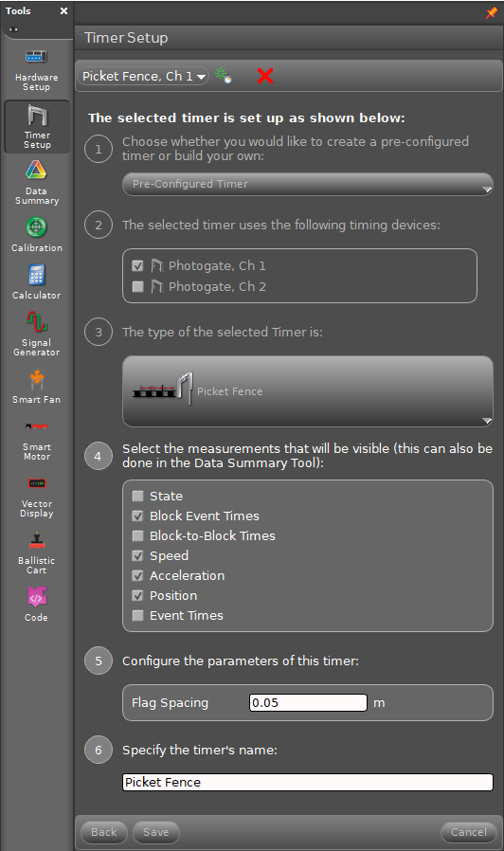Expand the Picket Fence timer type selector
Screen dimensions: 504x851
coord(308,391)
